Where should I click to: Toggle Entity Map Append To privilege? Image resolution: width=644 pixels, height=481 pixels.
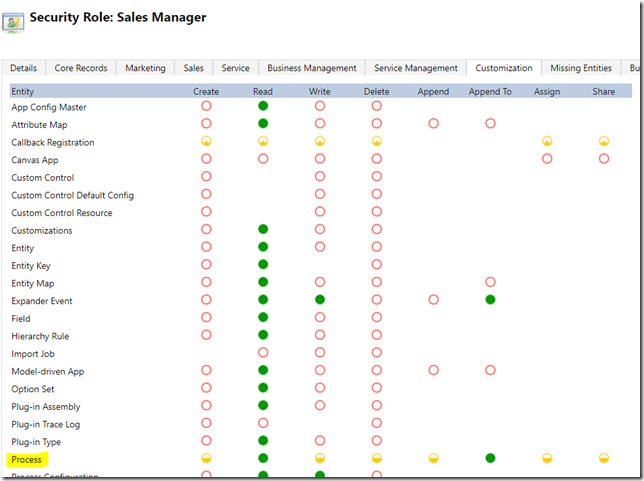(490, 282)
